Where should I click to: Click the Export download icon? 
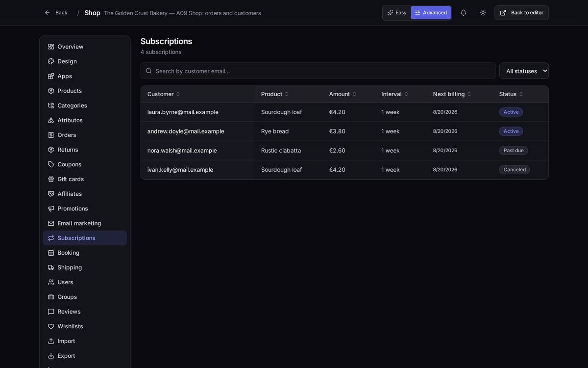[x=51, y=356]
